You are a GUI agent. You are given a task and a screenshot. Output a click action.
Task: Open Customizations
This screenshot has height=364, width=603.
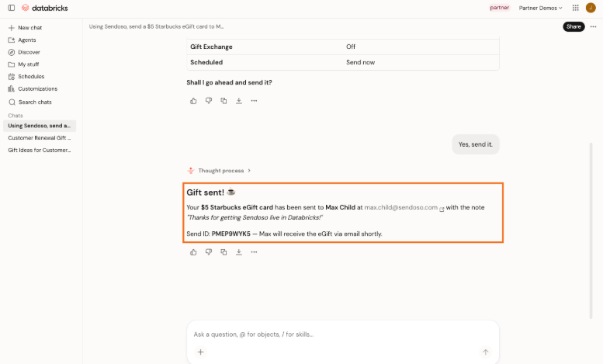pos(33,89)
